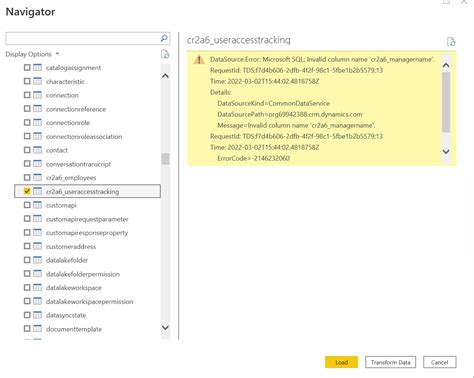474x378 pixels.
Task: Click table icon next to cr2a6_useraccesstracking
Action: (x=38, y=191)
